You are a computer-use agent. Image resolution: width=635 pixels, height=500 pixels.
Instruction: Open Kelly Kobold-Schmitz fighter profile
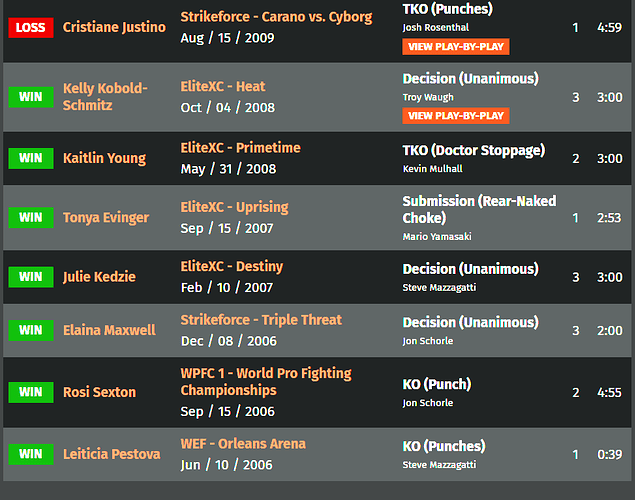coord(105,97)
